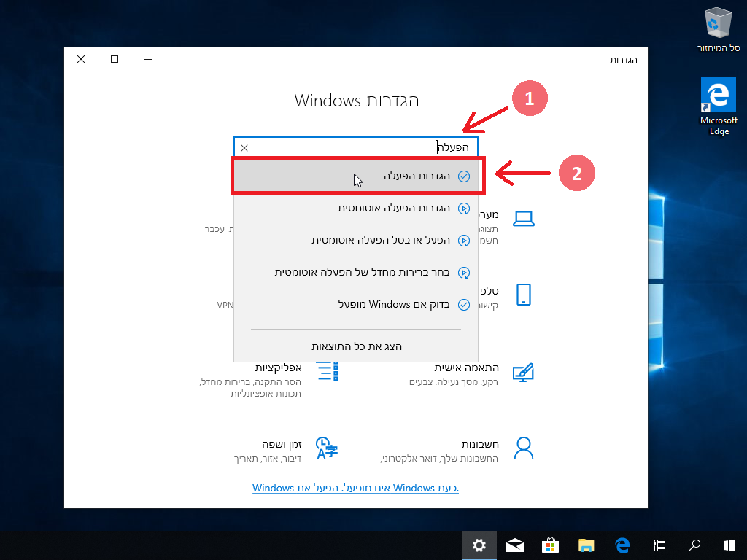Click the taskbar search magnifier

coord(694,545)
